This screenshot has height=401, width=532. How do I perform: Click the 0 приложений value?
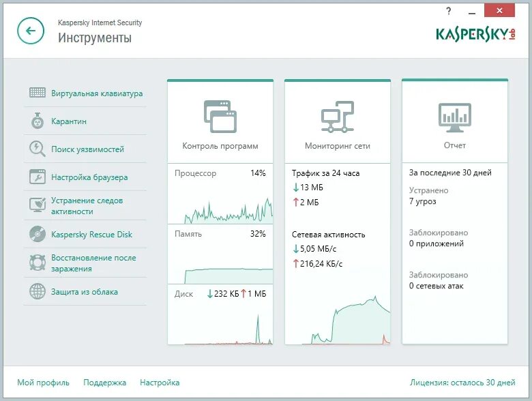click(x=437, y=243)
